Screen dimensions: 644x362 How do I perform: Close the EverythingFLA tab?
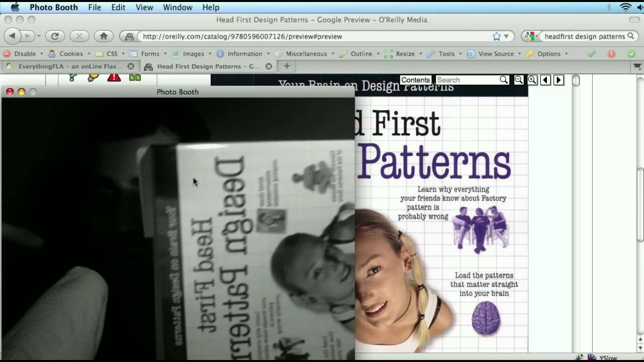[131, 66]
